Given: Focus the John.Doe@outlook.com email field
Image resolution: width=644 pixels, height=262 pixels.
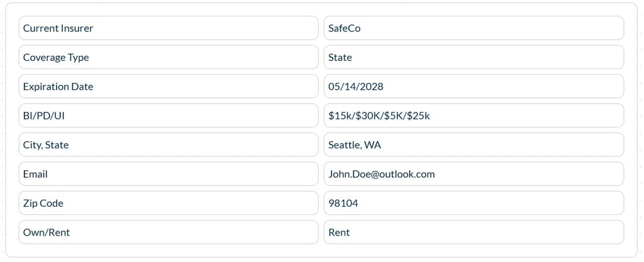Looking at the screenshot, I should [x=473, y=174].
